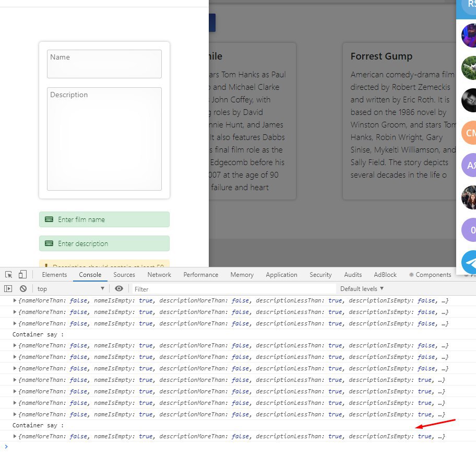476x455 pixels.
Task: Expand first log with descriptionIsEmpty true
Action: point(14,380)
